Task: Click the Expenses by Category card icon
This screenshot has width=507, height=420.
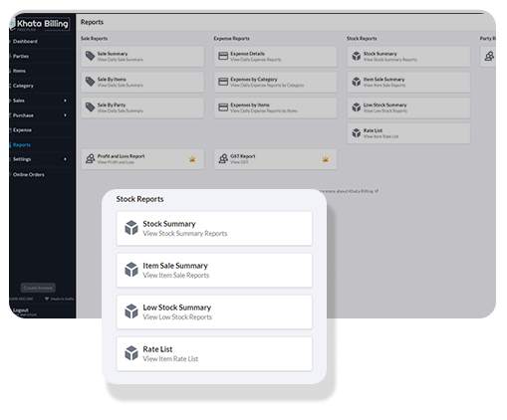Action: pos(223,82)
